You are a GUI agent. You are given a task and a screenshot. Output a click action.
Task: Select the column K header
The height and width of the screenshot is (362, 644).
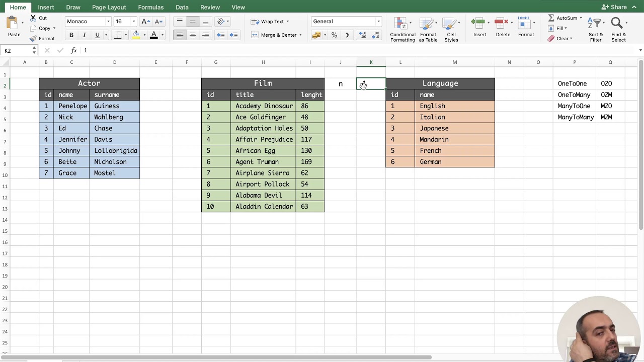pyautogui.click(x=371, y=62)
